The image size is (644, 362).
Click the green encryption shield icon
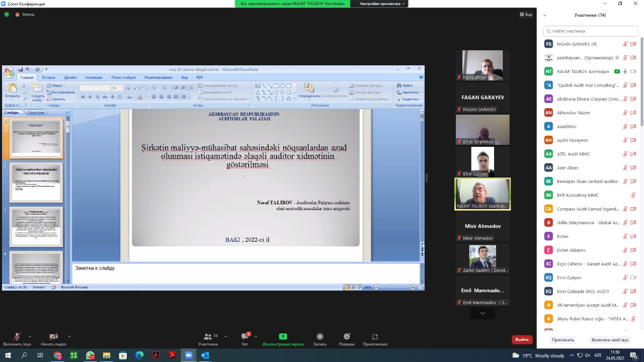click(x=7, y=15)
